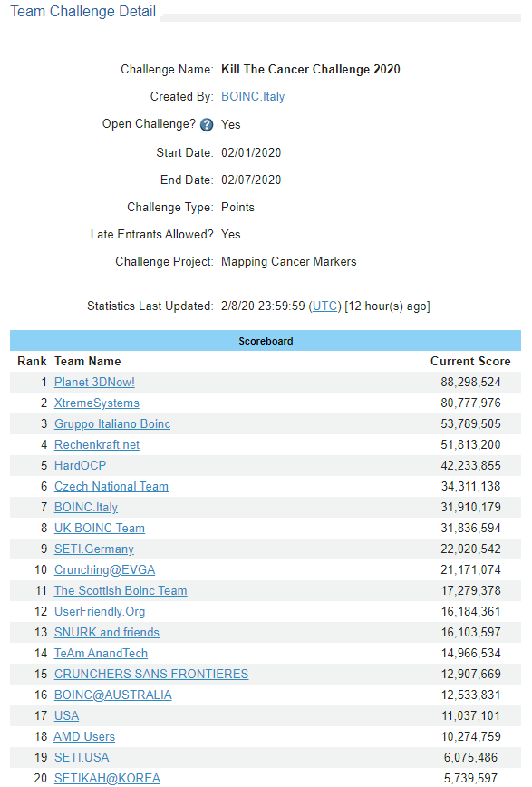This screenshot has height=787, width=532.
Task: Click the UTC timezone link
Action: coord(324,306)
